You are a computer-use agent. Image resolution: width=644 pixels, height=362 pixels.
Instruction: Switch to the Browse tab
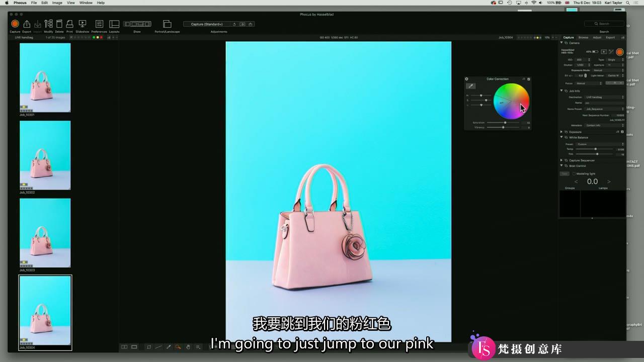point(583,37)
